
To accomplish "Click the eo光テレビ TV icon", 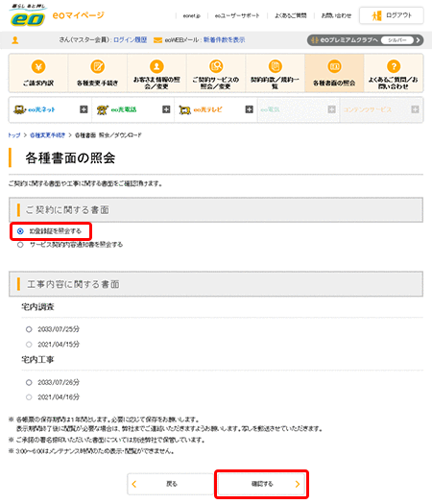I will (185, 110).
